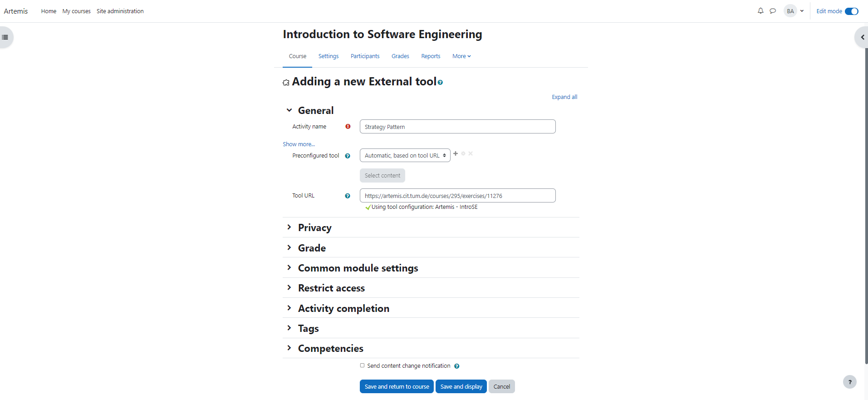Image resolution: width=868 pixels, height=400 pixels.
Task: Open the block drawer arrow icon
Action: (x=862, y=37)
